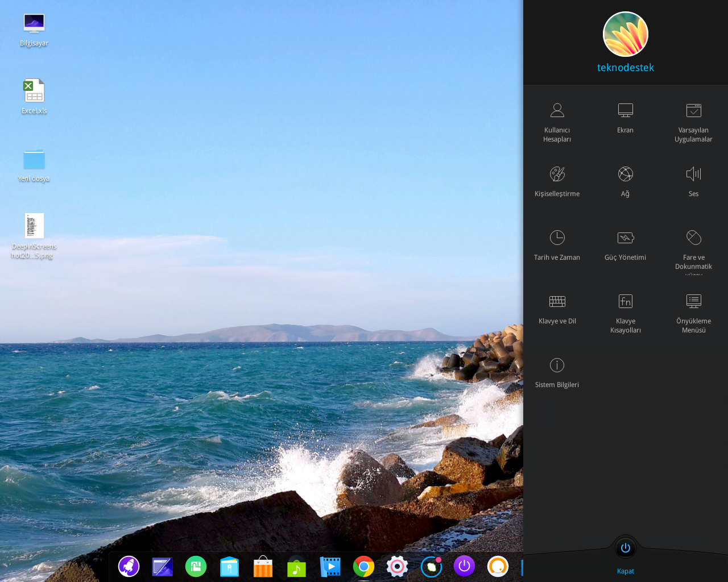Viewport: 728px width, 582px height.
Task: Open Tarih ve Zaman settings
Action: pos(557,244)
